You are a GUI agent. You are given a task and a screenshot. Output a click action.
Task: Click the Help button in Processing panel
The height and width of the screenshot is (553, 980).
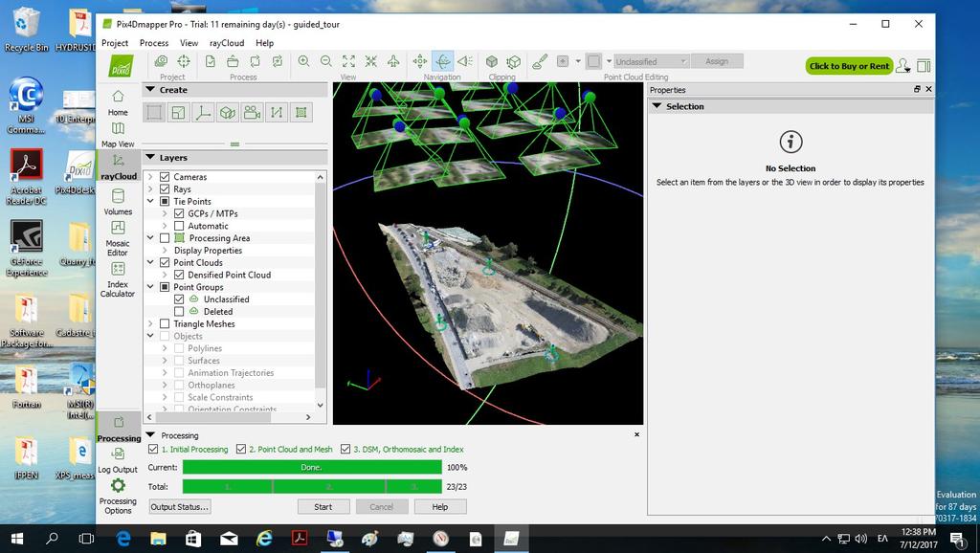click(440, 507)
